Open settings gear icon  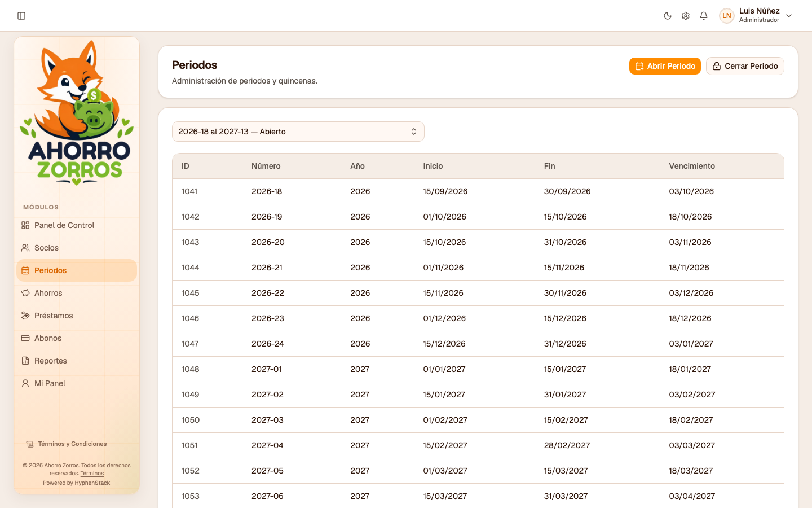(x=686, y=16)
